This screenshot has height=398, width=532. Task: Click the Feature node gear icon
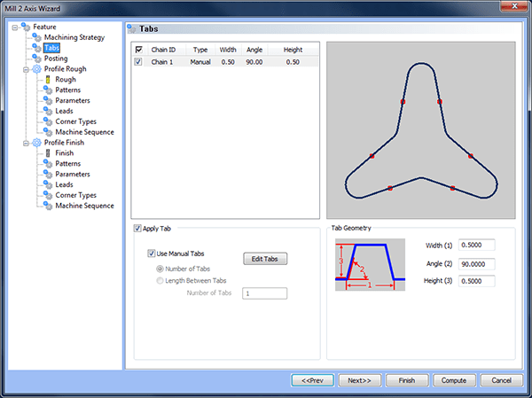[x=26, y=27]
